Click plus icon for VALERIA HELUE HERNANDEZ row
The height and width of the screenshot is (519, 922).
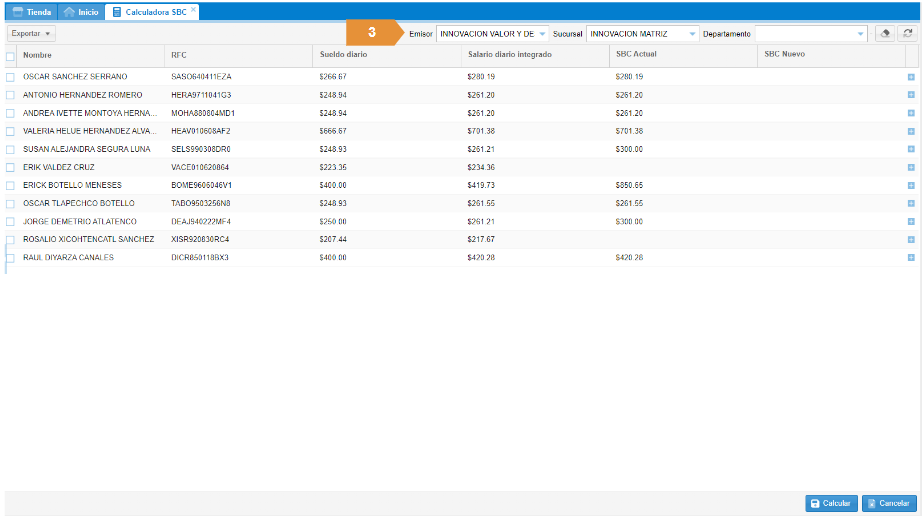tap(911, 130)
